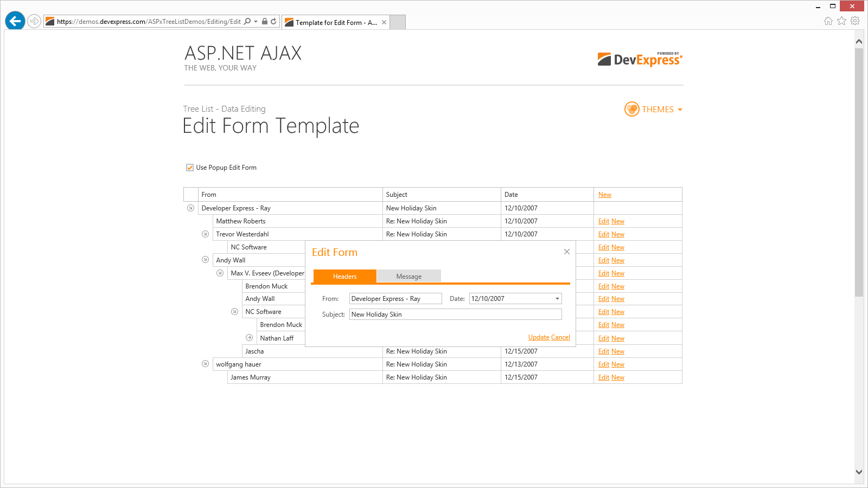
Task: Collapse the Andy Wall parent node
Action: coord(205,260)
